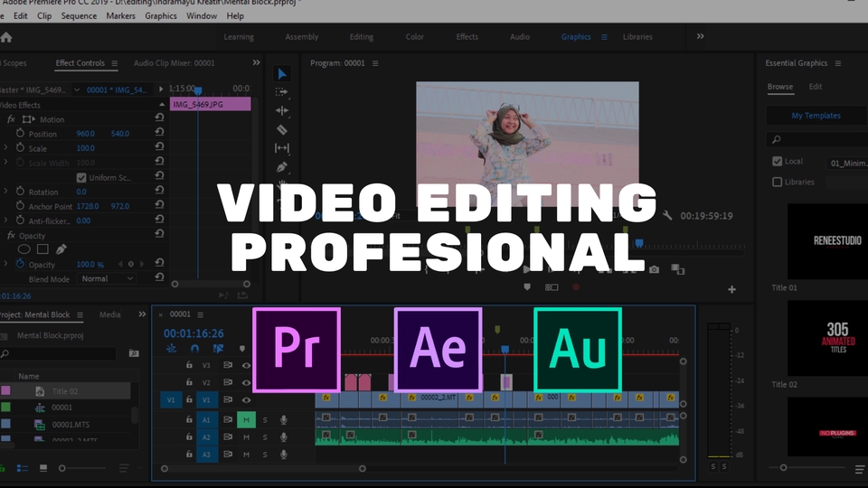
Task: Enable voice-over record on track A1
Action: point(283,420)
